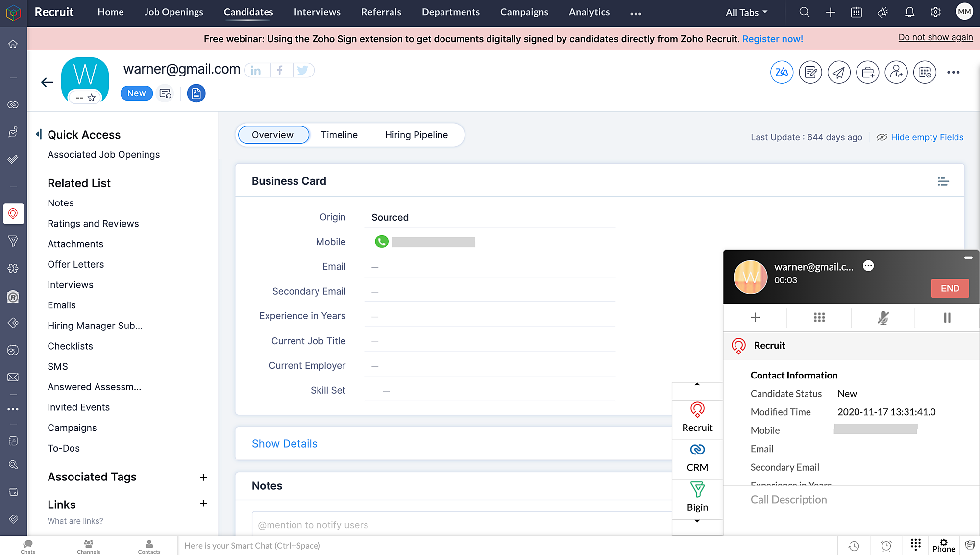This screenshot has width=980, height=555.
Task: Click the Call Description field
Action: tap(851, 500)
